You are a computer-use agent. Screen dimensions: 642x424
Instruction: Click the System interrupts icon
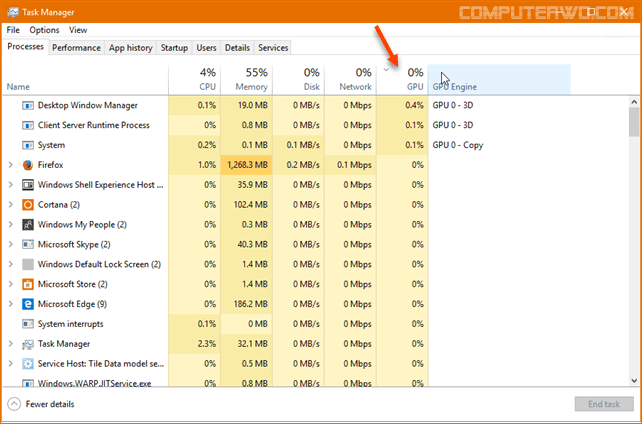click(27, 324)
